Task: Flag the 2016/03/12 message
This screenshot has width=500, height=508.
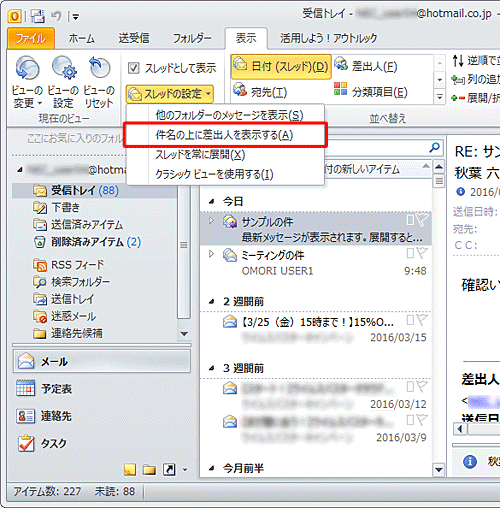Action: tap(422, 386)
